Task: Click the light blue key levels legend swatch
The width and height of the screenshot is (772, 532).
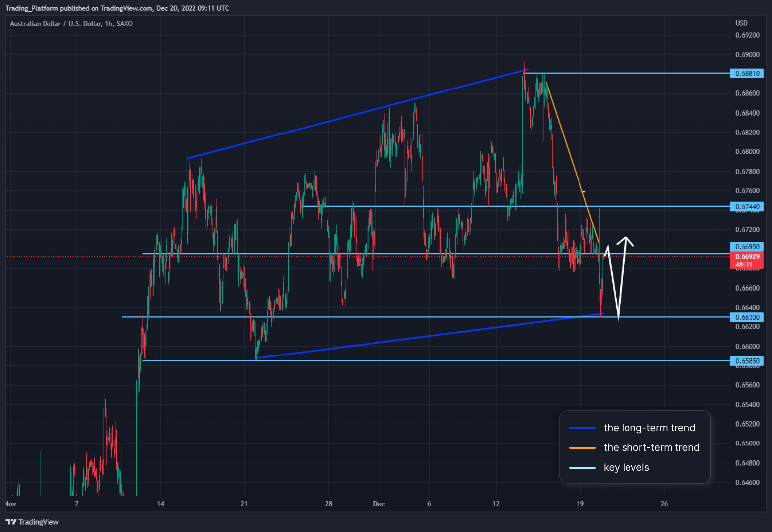Action: (582, 468)
